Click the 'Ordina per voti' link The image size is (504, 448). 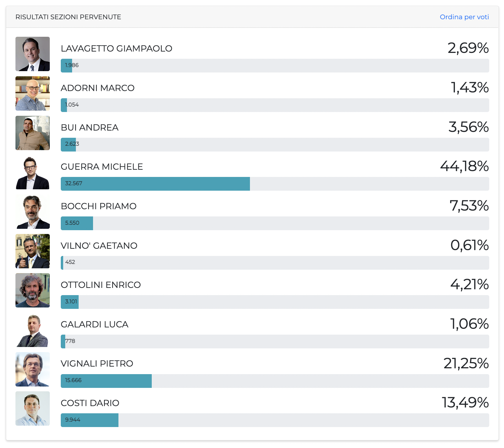click(x=464, y=17)
